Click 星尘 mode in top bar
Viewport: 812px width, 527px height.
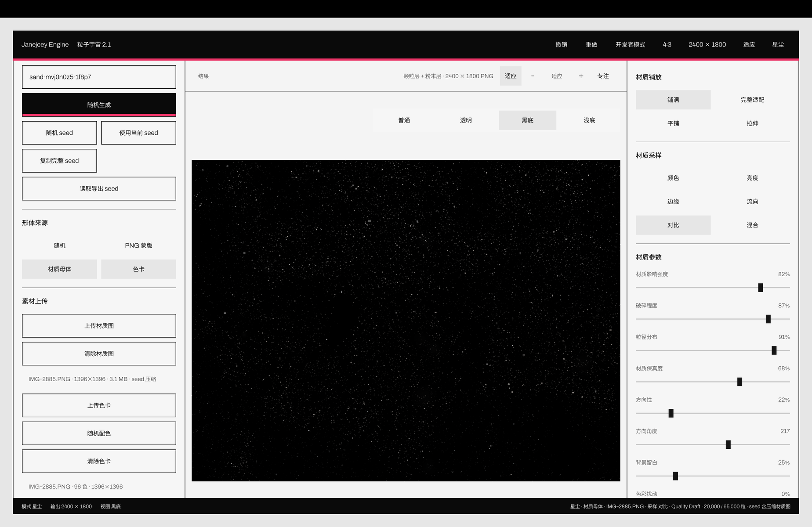pos(778,44)
